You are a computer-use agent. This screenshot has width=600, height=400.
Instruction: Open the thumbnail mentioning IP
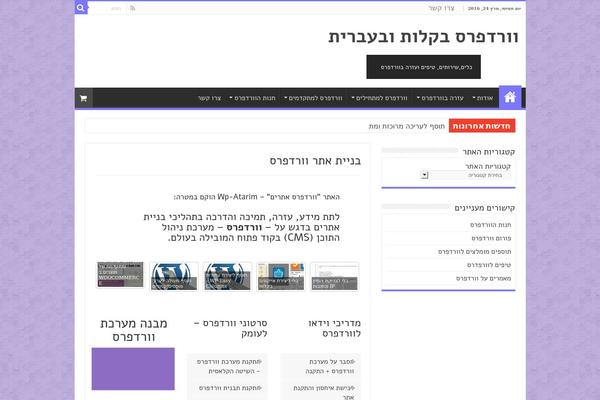335,276
